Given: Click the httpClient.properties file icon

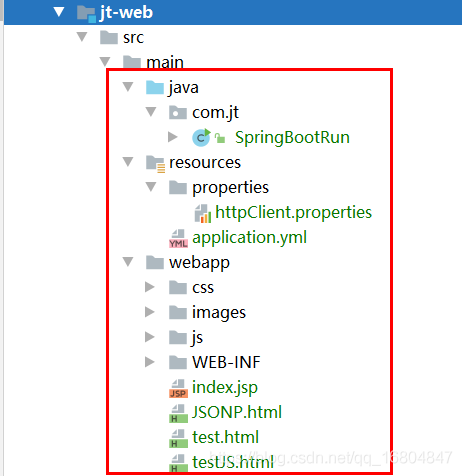Looking at the screenshot, I should pos(203,213).
